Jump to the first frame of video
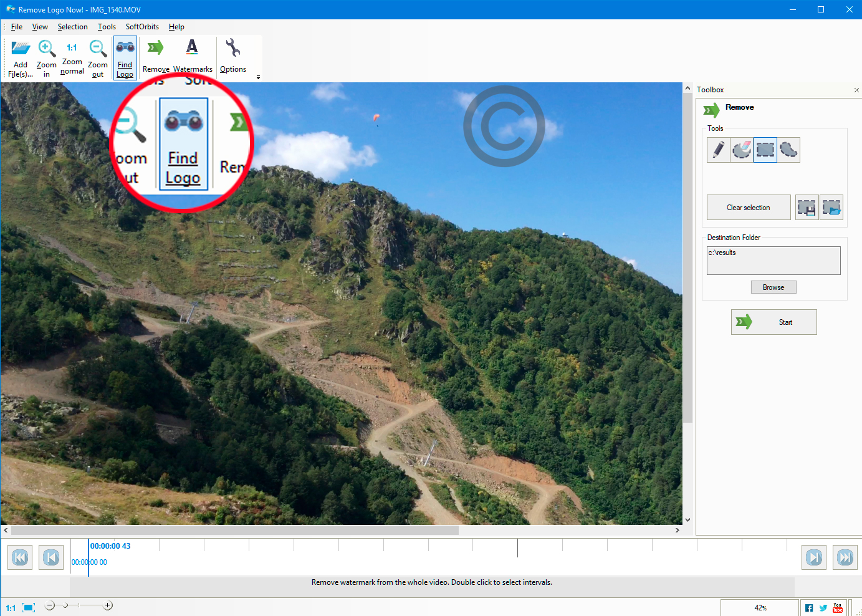Screen dimensions: 862x616 (20, 557)
